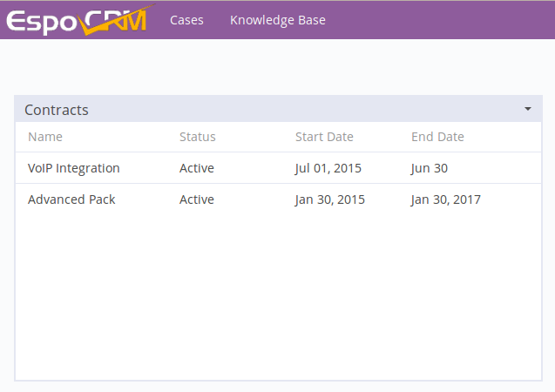
Task: Select Active status of Advanced Pack
Action: coord(196,199)
